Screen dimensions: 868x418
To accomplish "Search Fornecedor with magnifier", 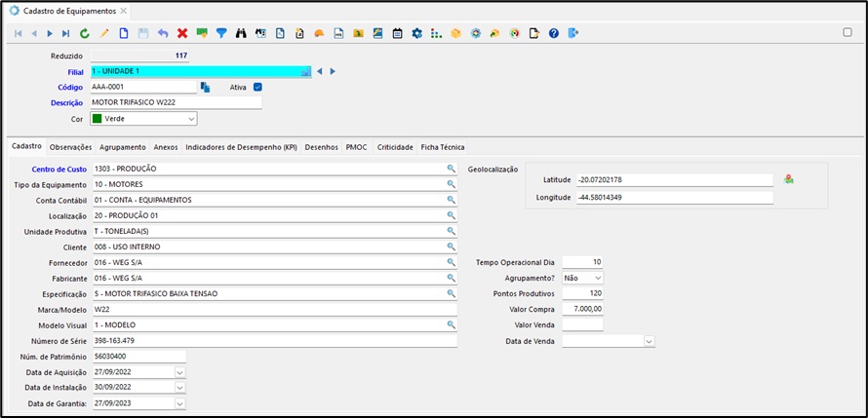I will (452, 262).
